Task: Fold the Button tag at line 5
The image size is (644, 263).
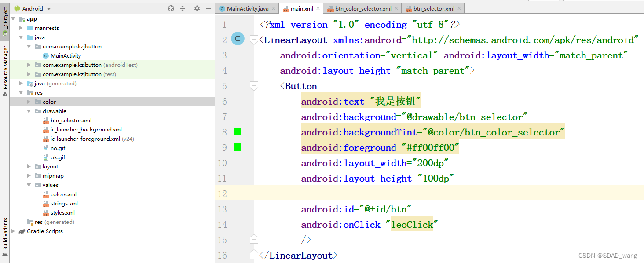Action: (254, 86)
